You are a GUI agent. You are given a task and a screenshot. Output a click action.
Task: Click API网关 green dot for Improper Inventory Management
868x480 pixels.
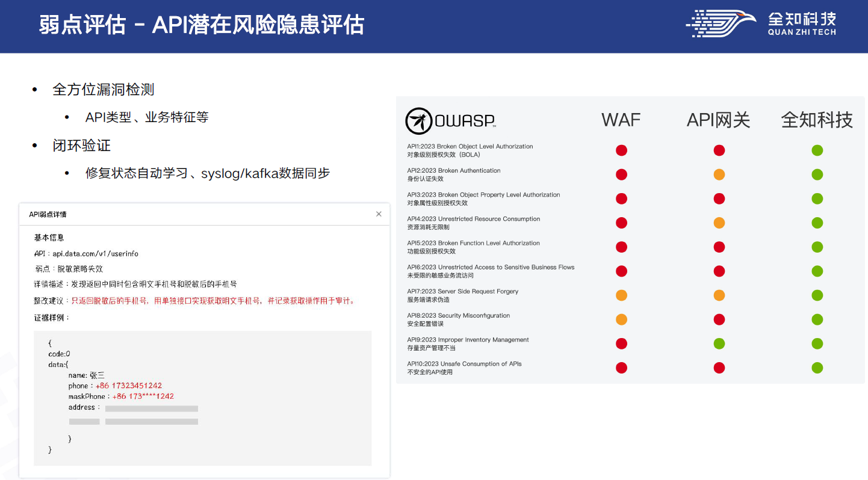pyautogui.click(x=719, y=343)
